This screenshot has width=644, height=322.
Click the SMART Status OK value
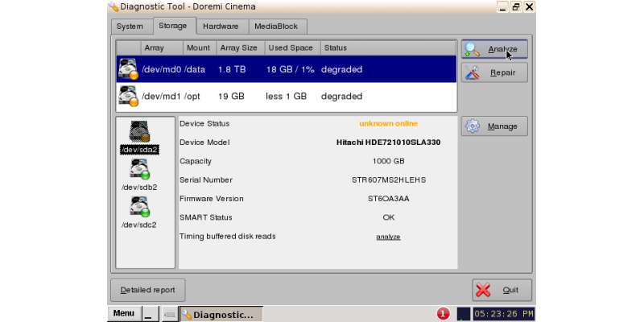[x=389, y=217]
